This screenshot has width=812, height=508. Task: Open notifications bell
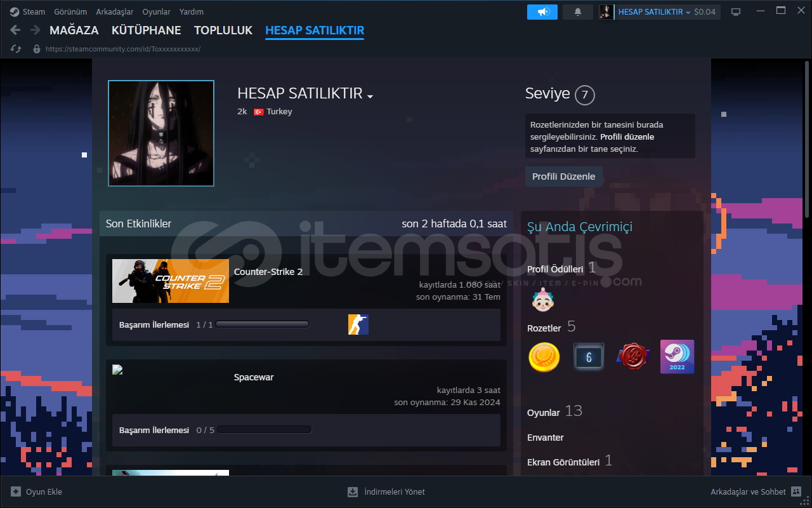(578, 12)
